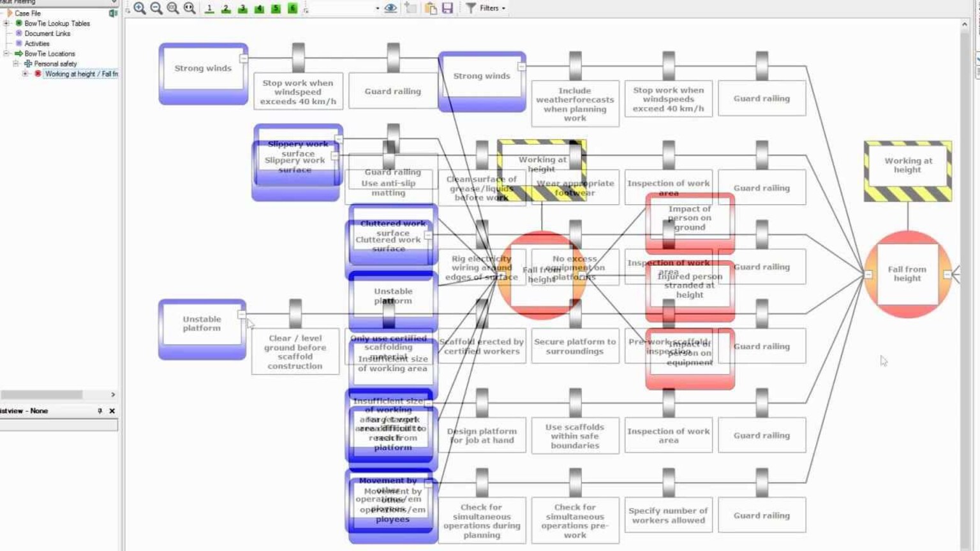
Task: Click the Fall from height event on right
Action: [907, 274]
